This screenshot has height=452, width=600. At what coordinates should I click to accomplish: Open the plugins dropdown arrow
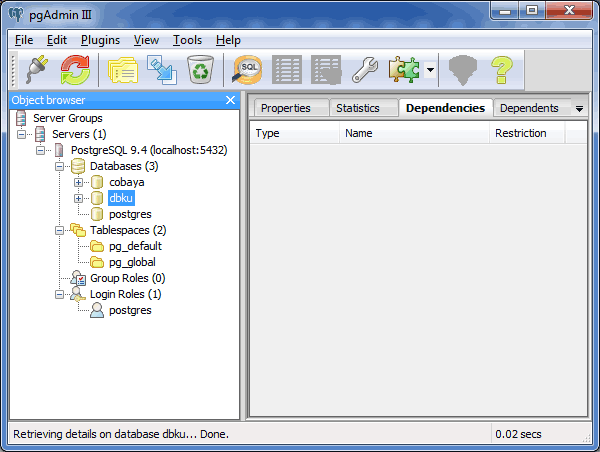430,70
